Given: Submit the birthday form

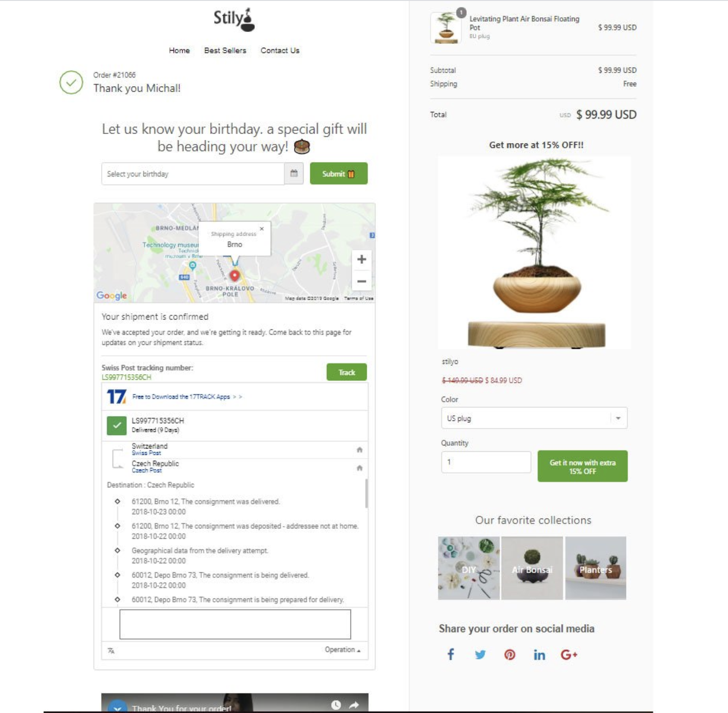Looking at the screenshot, I should (x=339, y=173).
